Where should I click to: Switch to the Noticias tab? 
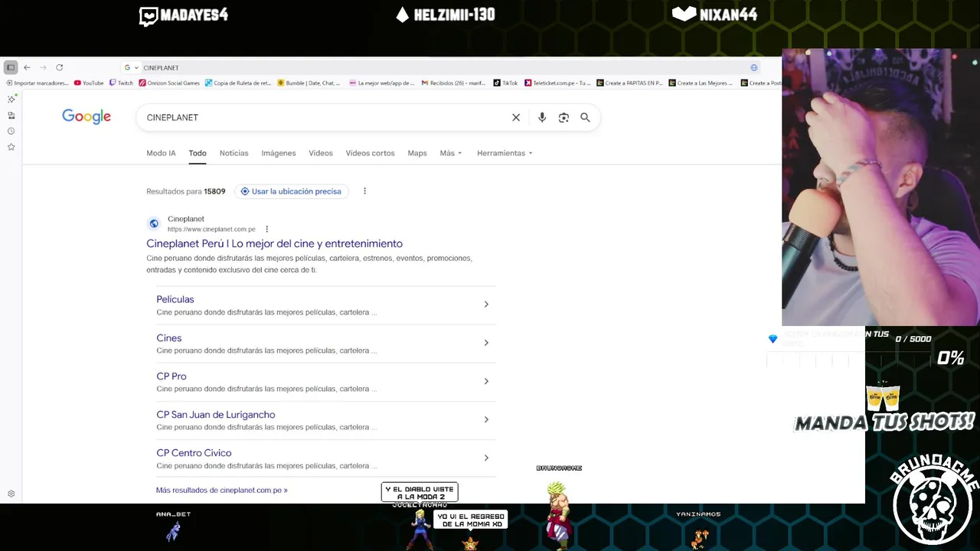click(x=234, y=153)
